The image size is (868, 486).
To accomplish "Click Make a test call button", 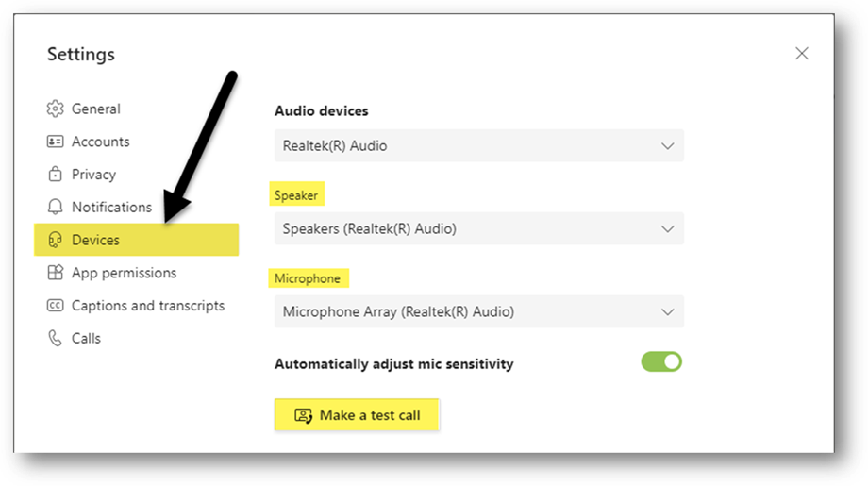I will [357, 415].
